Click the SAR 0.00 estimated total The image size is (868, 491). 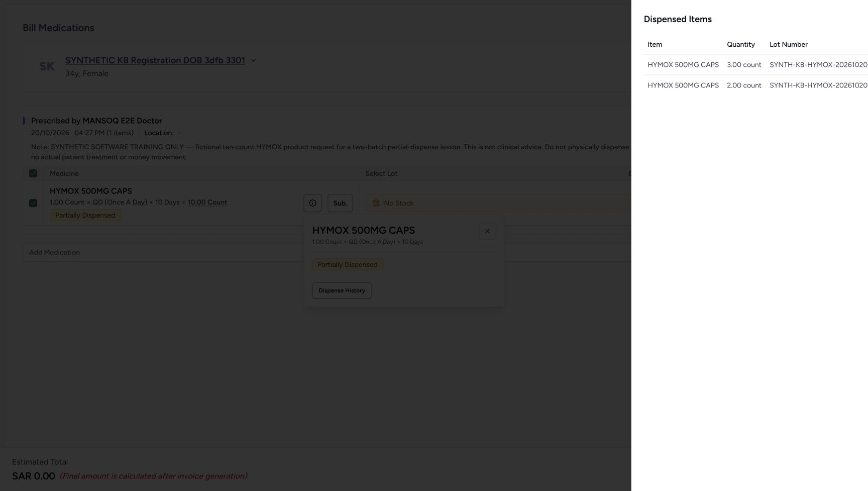34,476
